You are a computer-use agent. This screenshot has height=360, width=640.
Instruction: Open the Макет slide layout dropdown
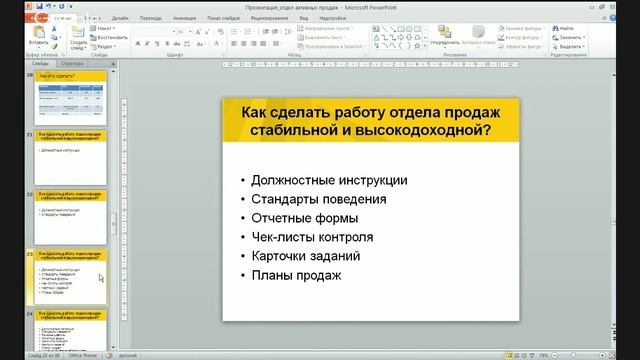click(102, 28)
